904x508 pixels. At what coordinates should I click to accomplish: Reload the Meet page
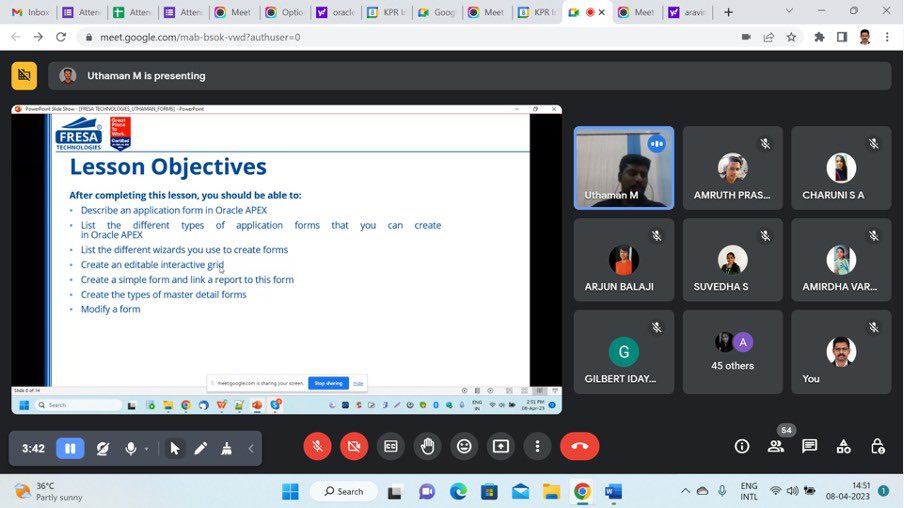point(61,37)
